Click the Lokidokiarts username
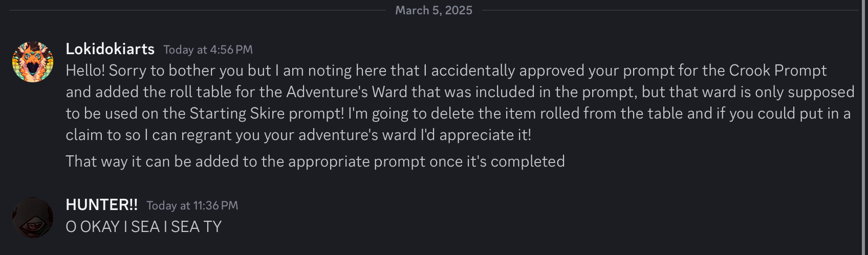Image resolution: width=868 pixels, height=255 pixels. coord(110,49)
